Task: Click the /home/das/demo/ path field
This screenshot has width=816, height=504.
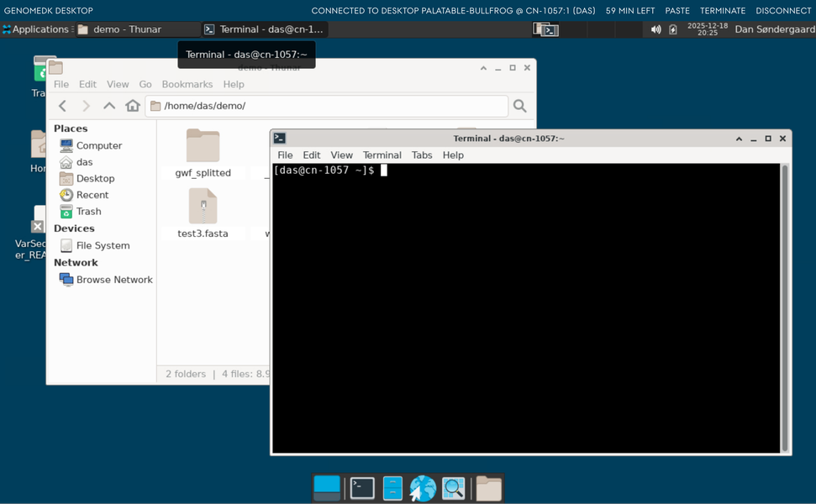Action: [x=328, y=106]
